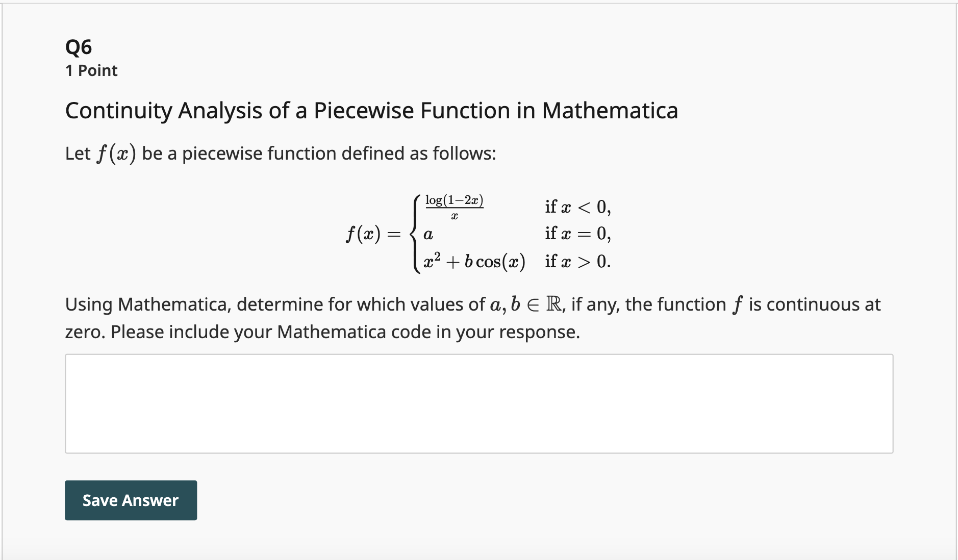
Task: Click the ℝ real numbers symbol
Action: tap(553, 304)
